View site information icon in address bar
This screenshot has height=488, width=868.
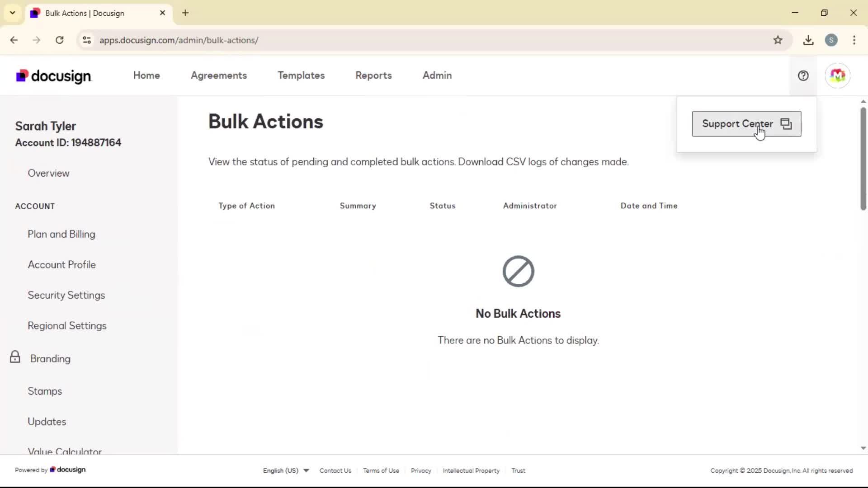(x=87, y=40)
